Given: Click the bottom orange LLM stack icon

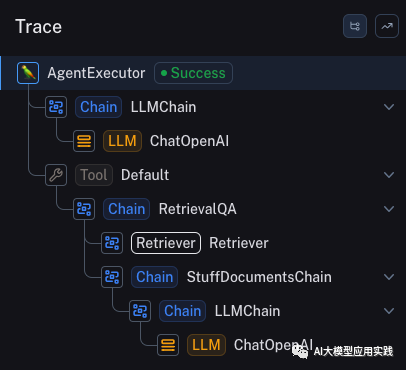Looking at the screenshot, I should [168, 345].
